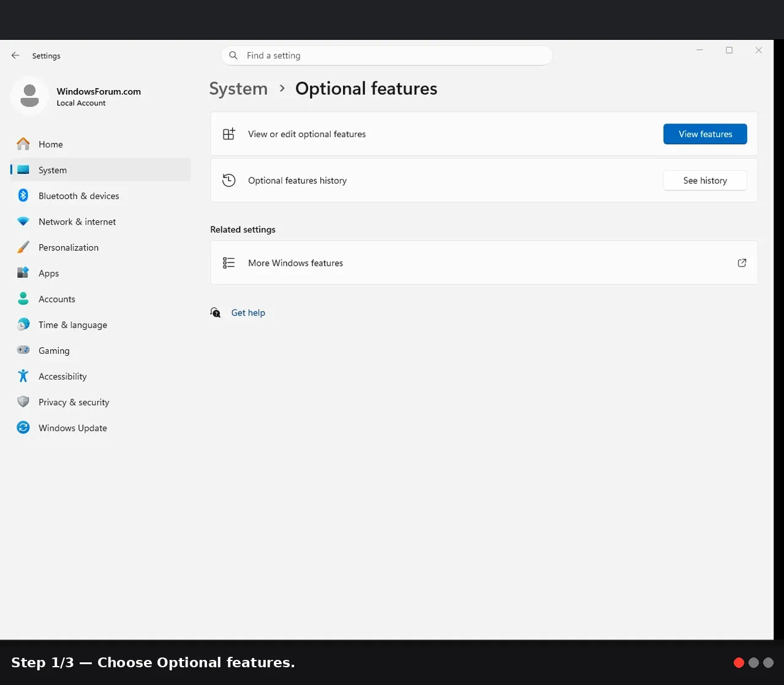
Task: Click the See history button
Action: tap(705, 181)
